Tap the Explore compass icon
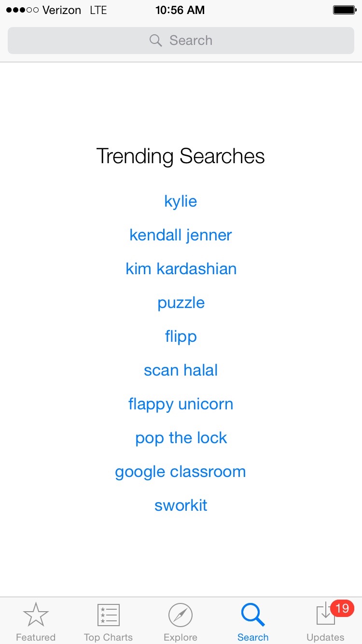This screenshot has width=362, height=644. point(181,615)
